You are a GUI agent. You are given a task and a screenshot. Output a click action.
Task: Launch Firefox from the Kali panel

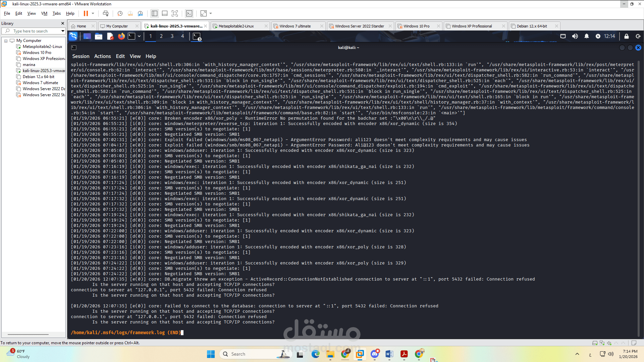click(x=121, y=36)
